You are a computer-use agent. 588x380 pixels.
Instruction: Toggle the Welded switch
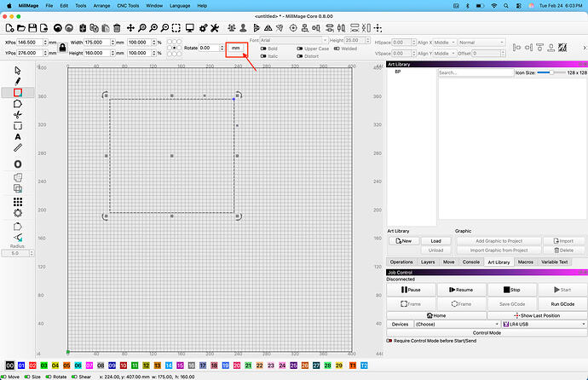point(337,49)
